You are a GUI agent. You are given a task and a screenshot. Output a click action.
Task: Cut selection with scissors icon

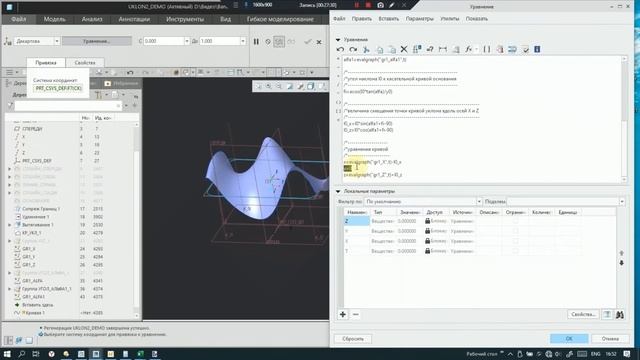[x=366, y=49]
